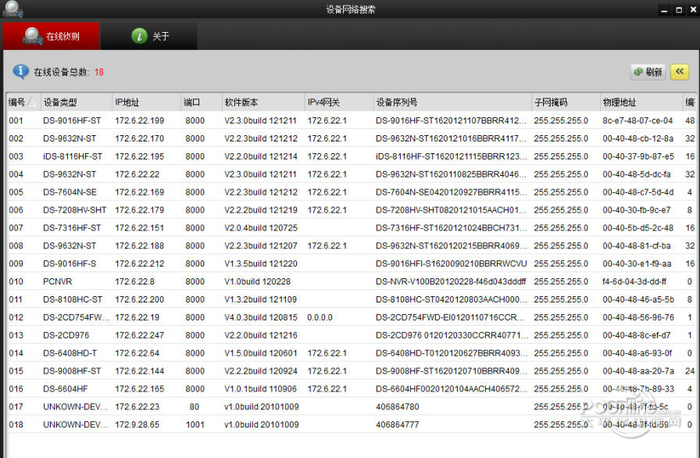The width and height of the screenshot is (700, 458).
Task: Sort by the IP地址 column header
Action: click(x=146, y=102)
